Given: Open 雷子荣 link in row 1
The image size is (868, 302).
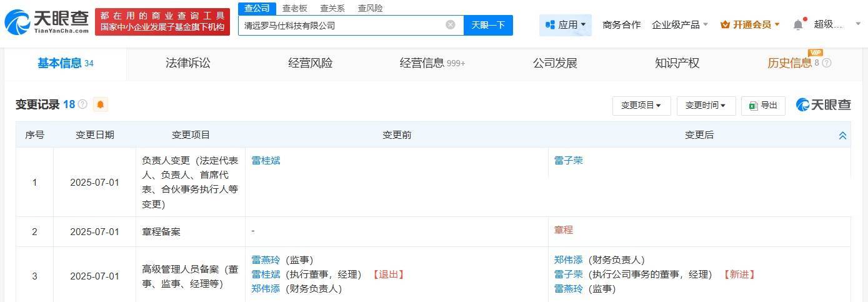Looking at the screenshot, I should (569, 160).
